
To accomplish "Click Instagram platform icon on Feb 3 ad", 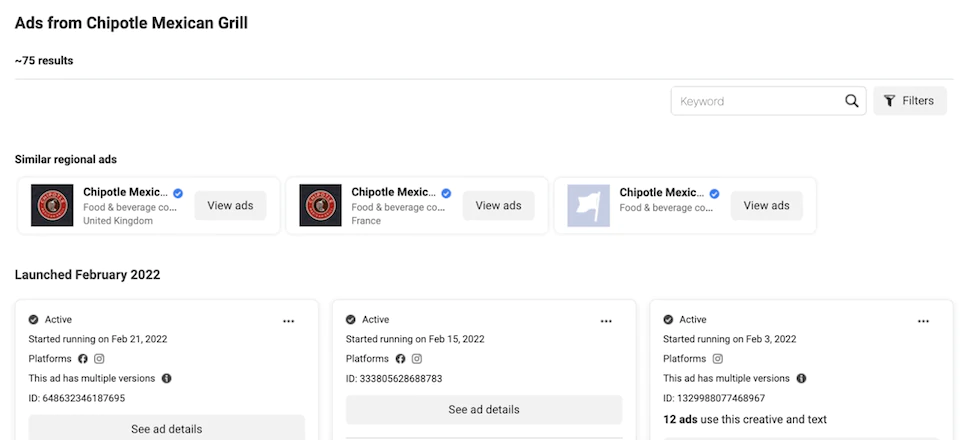I will click(717, 359).
